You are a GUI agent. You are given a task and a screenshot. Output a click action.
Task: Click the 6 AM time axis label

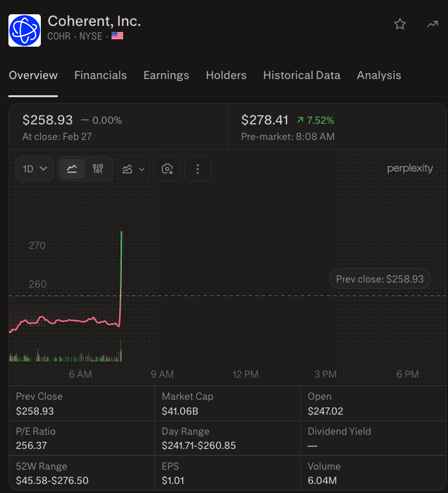[80, 374]
